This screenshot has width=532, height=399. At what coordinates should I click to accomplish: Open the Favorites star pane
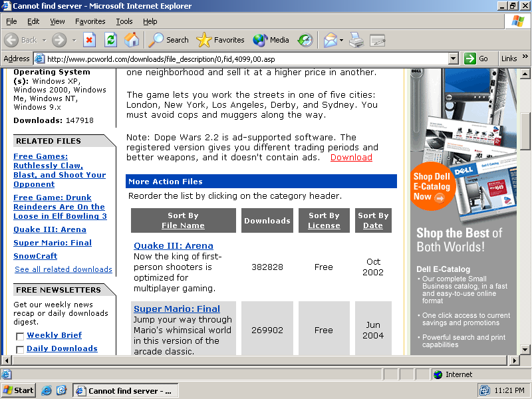click(220, 40)
